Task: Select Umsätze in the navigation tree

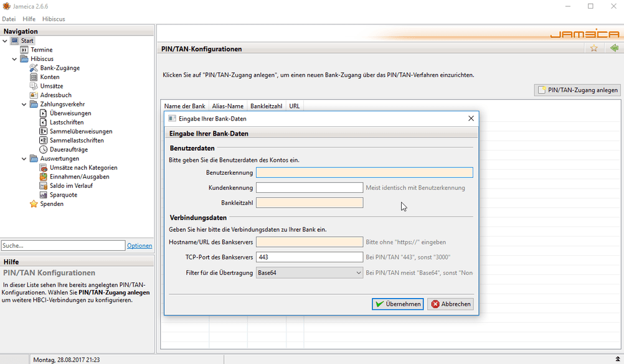Action: click(51, 86)
